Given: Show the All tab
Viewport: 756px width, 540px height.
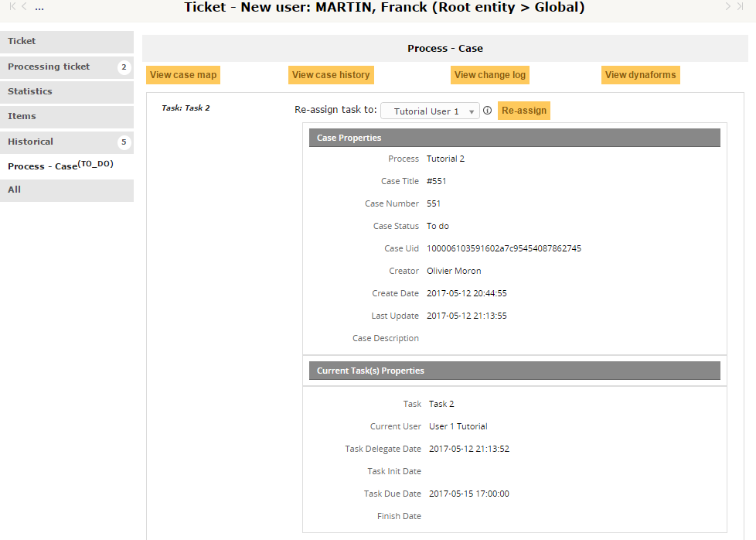Looking at the screenshot, I should click(66, 190).
